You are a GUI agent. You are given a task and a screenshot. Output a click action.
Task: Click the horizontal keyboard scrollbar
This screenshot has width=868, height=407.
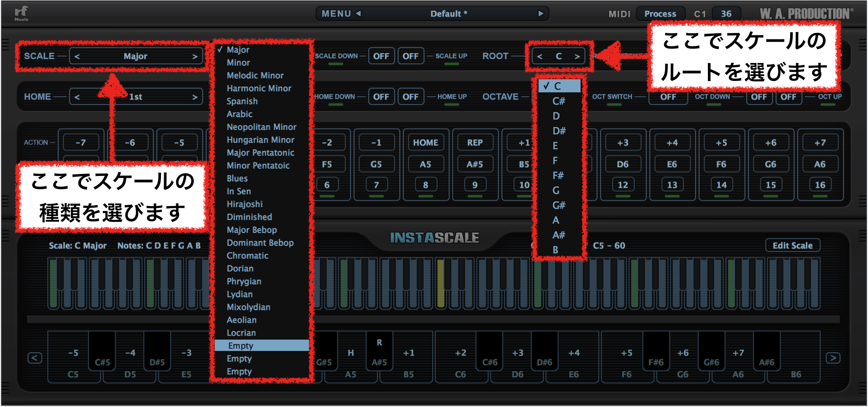(x=433, y=319)
